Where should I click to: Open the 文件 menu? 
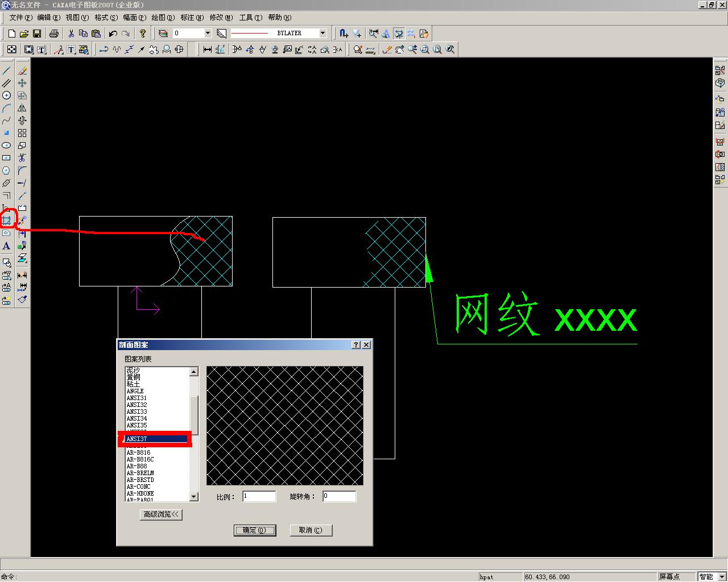(x=20, y=18)
